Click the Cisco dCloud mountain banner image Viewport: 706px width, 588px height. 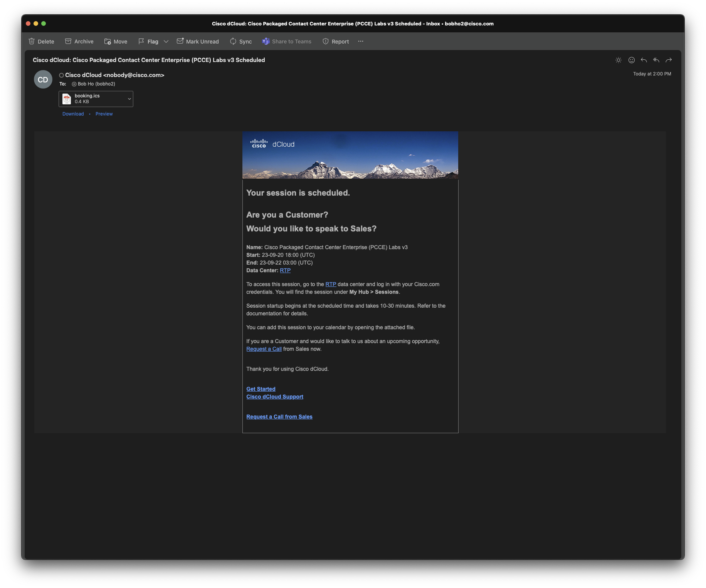tap(350, 155)
